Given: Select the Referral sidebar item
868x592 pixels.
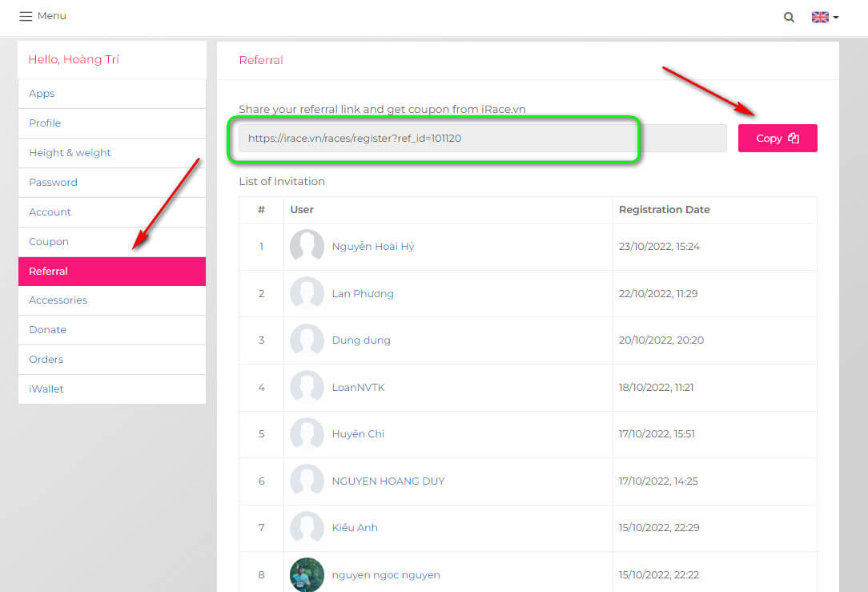Looking at the screenshot, I should coord(112,272).
